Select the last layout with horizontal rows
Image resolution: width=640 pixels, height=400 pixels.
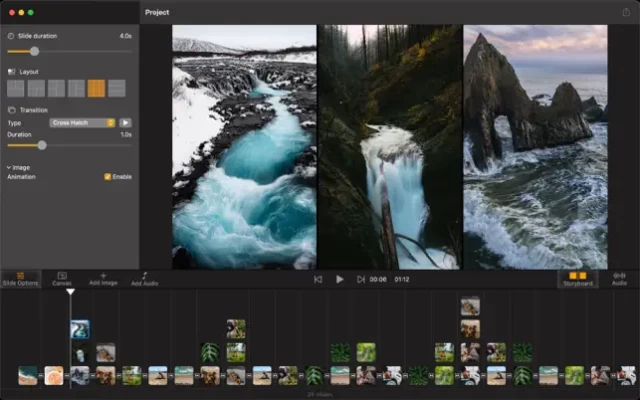click(117, 88)
